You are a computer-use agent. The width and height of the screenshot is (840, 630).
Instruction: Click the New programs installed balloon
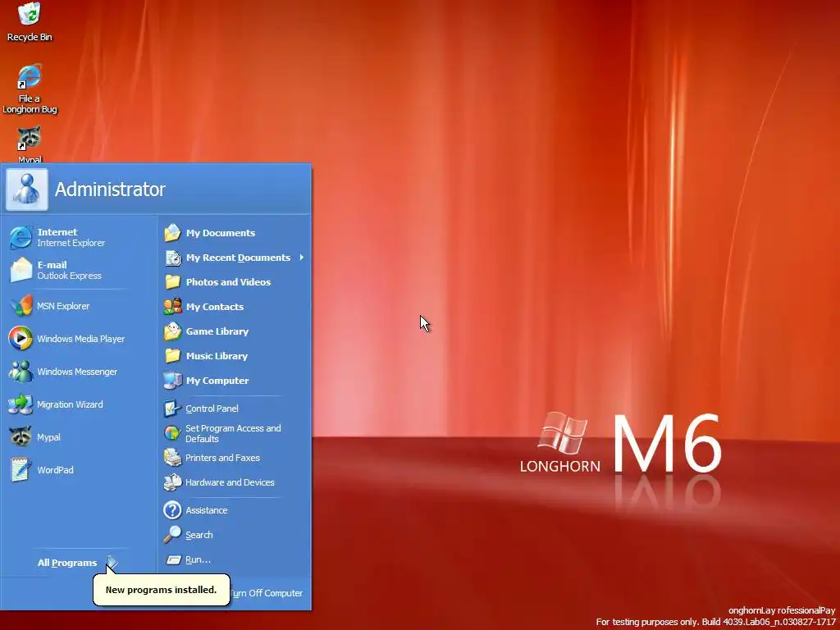tap(162, 590)
